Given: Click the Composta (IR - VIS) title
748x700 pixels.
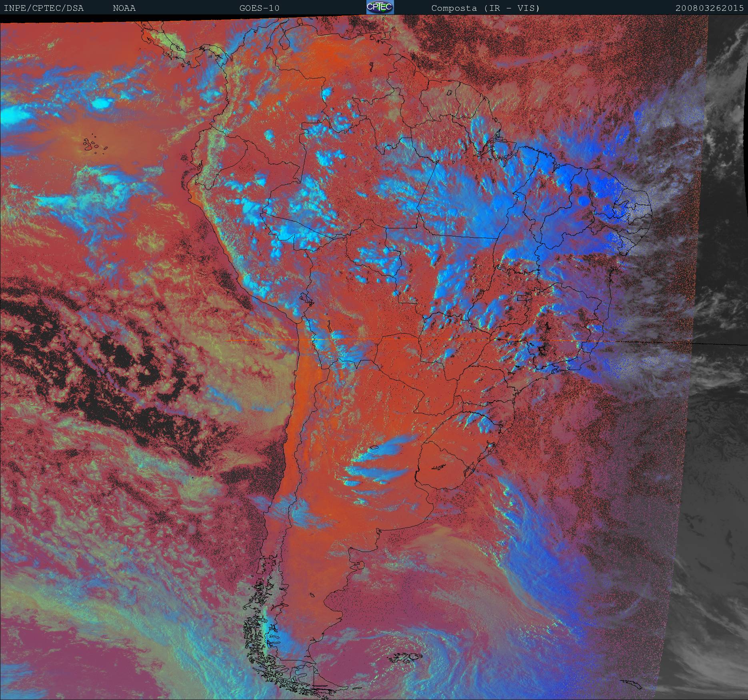Looking at the screenshot, I should [485, 8].
